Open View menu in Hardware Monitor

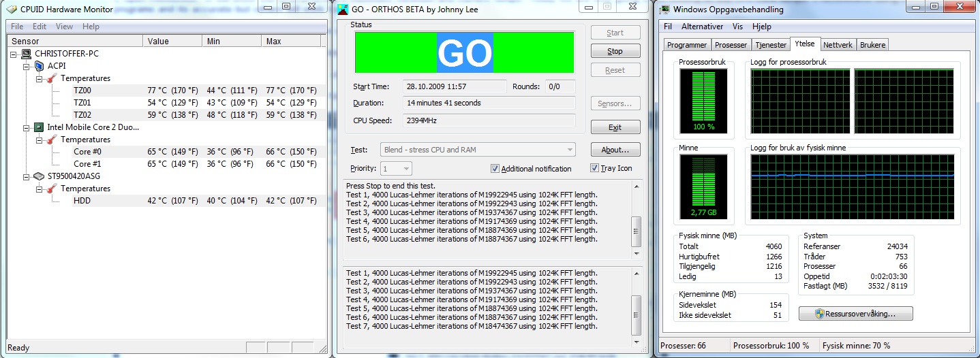(64, 27)
